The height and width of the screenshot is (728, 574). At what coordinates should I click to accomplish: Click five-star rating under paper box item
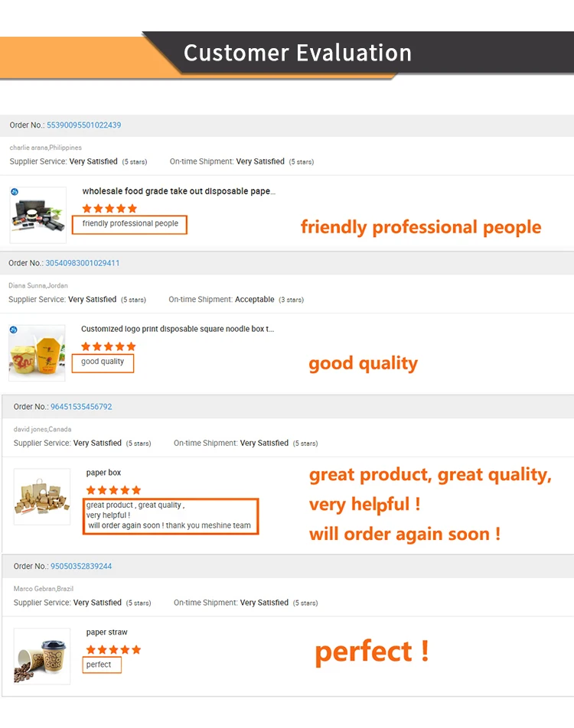[113, 490]
